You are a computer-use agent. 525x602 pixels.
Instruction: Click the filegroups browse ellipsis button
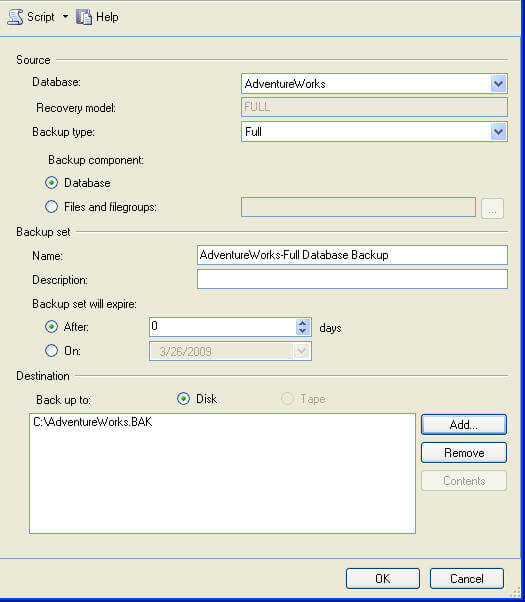click(492, 208)
